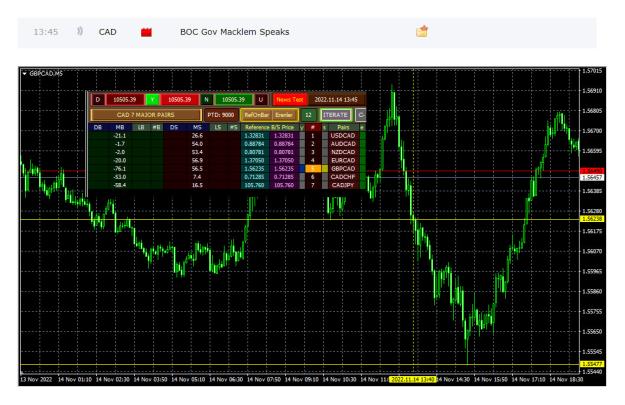Select the GBPCAD pair row

point(343,169)
